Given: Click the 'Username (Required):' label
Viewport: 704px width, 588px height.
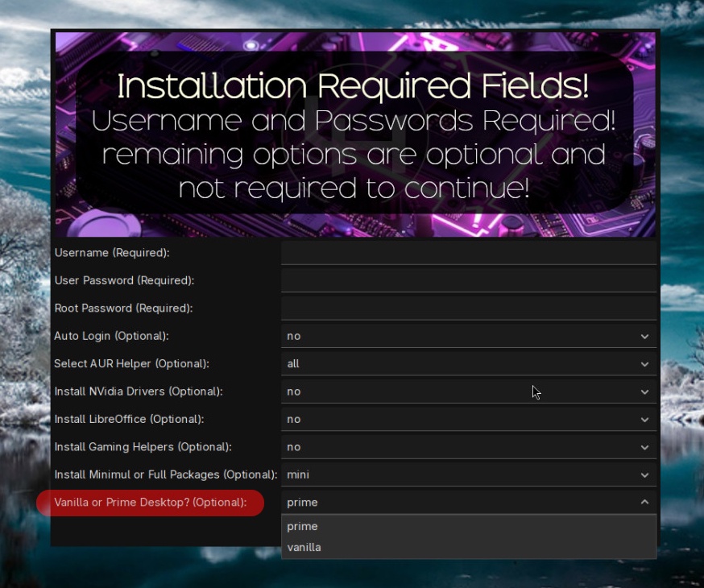Looking at the screenshot, I should click(x=112, y=253).
